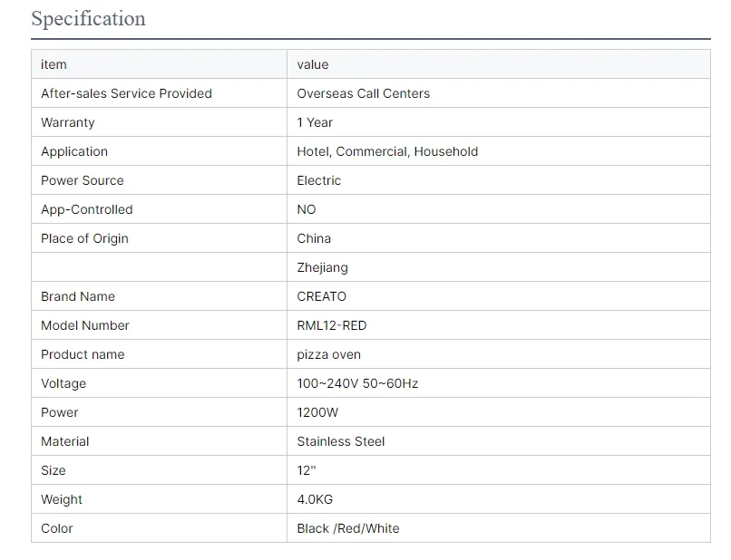This screenshot has width=731, height=560.
Task: Click the Specification heading
Action: [88, 19]
